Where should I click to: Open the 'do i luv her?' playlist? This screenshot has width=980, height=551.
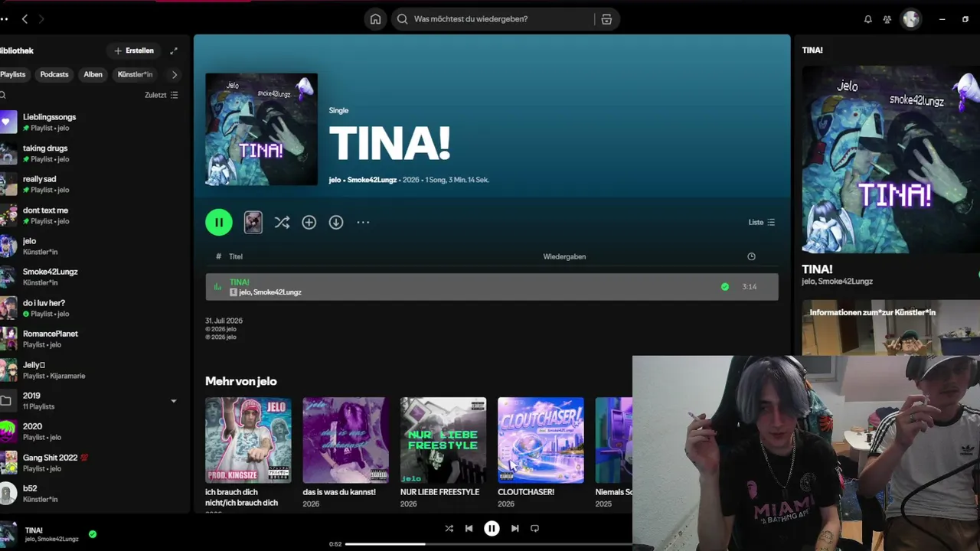(x=92, y=308)
